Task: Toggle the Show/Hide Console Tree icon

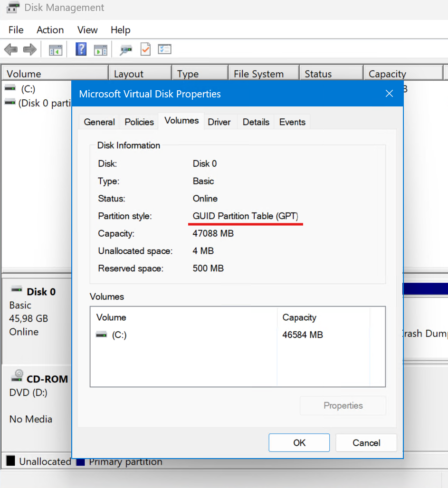Action: 56,49
